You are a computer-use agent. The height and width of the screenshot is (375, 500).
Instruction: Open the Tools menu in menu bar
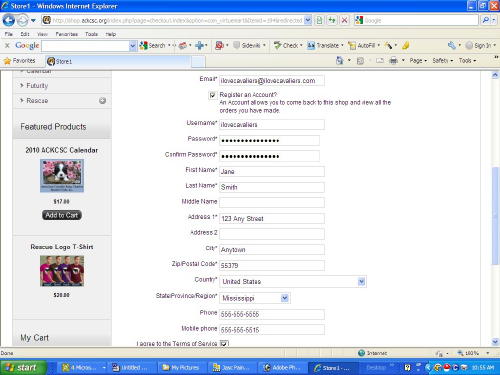pyautogui.click(x=91, y=34)
